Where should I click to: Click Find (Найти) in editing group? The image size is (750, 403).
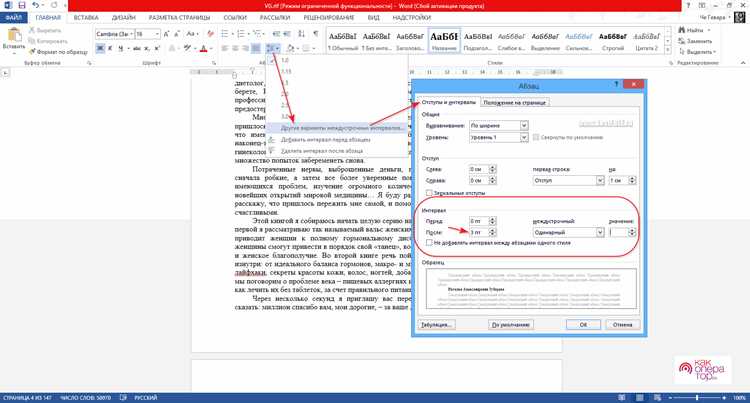pyautogui.click(x=691, y=30)
